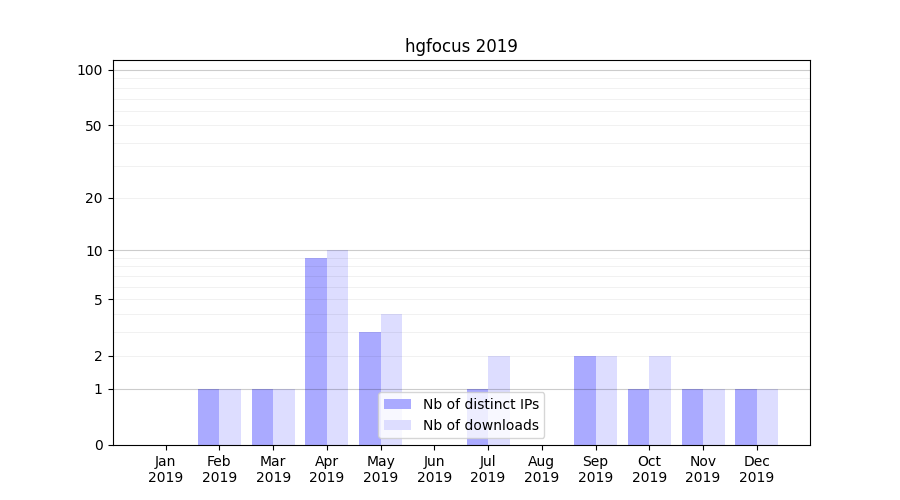900x500 pixels.
Task: Click the lighter December downloads bar
Action: tap(767, 417)
